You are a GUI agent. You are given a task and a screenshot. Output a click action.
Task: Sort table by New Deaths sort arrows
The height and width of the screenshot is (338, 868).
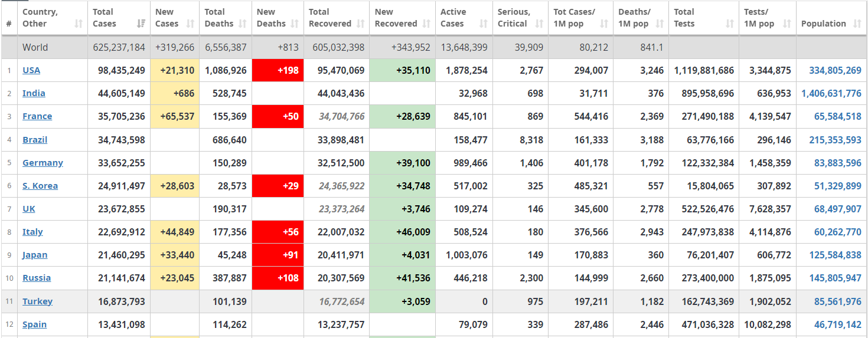tap(294, 24)
